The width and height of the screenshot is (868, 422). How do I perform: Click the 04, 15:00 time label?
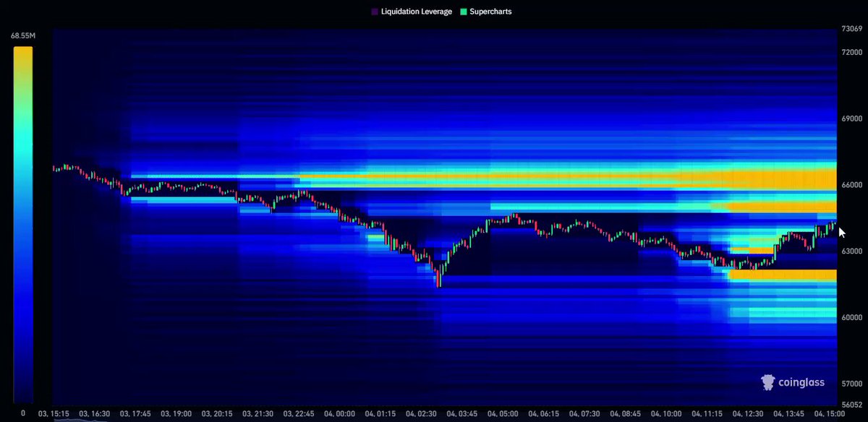[829, 414]
